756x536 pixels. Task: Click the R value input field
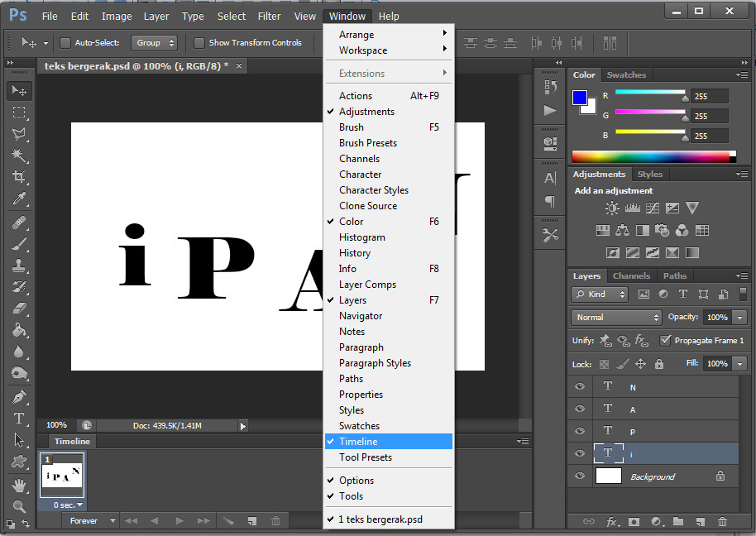coord(709,97)
